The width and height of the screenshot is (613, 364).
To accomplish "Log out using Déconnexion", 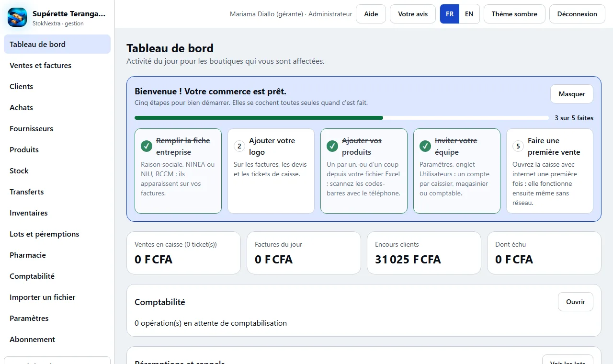I will click(577, 14).
